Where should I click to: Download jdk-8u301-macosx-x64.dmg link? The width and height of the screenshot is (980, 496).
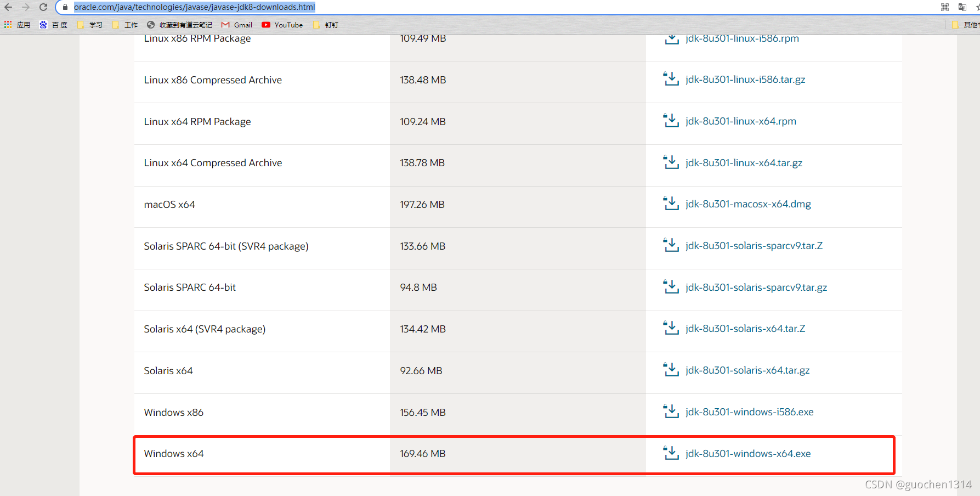click(x=748, y=204)
